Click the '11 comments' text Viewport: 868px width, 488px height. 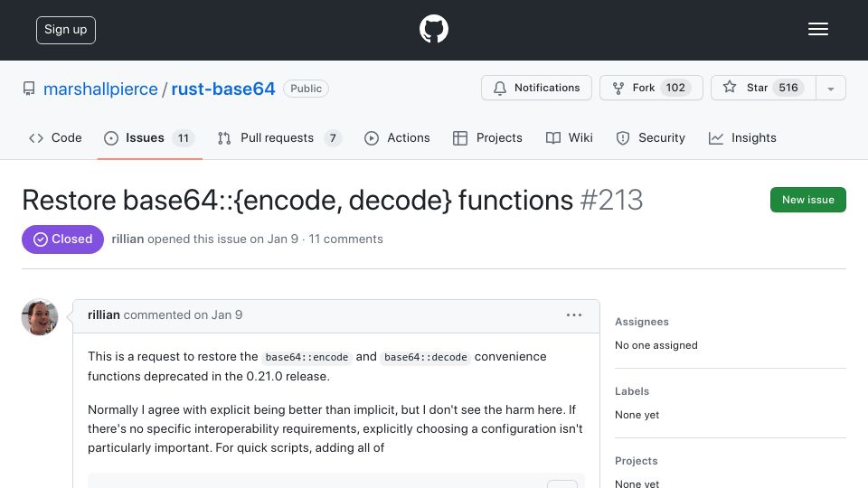[x=345, y=239]
